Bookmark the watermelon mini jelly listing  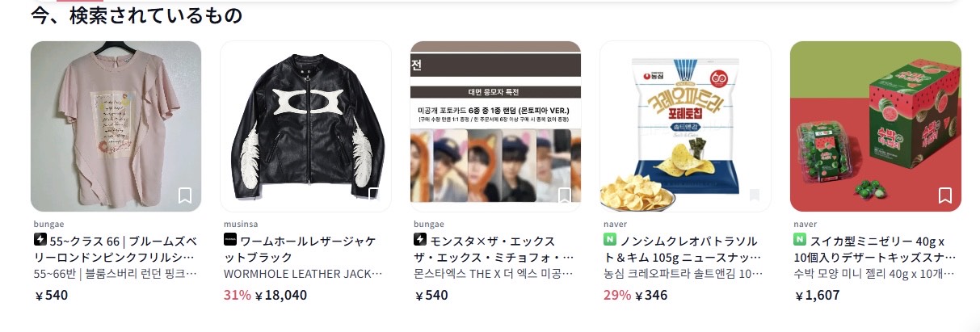point(944,195)
